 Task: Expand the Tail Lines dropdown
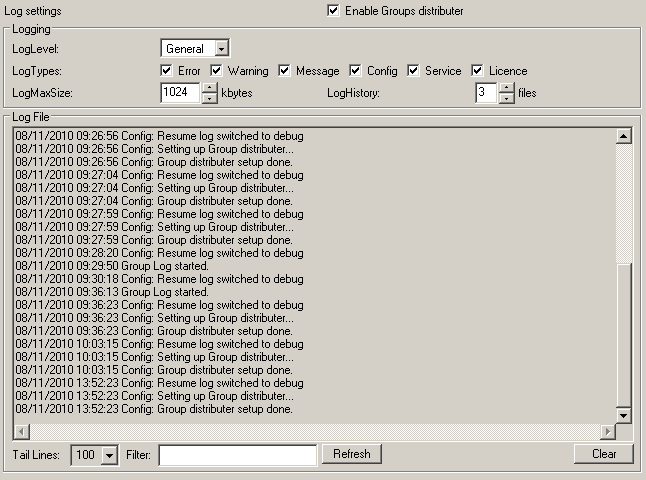[110, 455]
